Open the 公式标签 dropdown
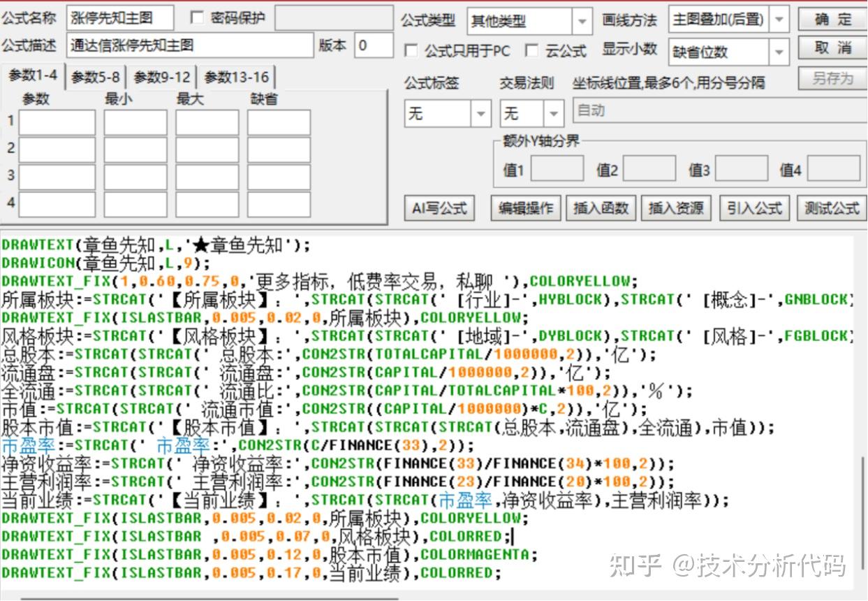 tap(481, 113)
